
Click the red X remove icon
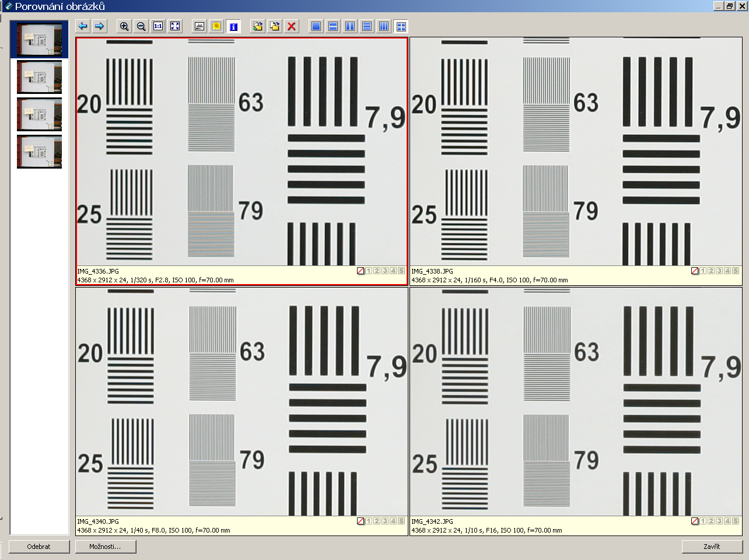click(x=292, y=26)
